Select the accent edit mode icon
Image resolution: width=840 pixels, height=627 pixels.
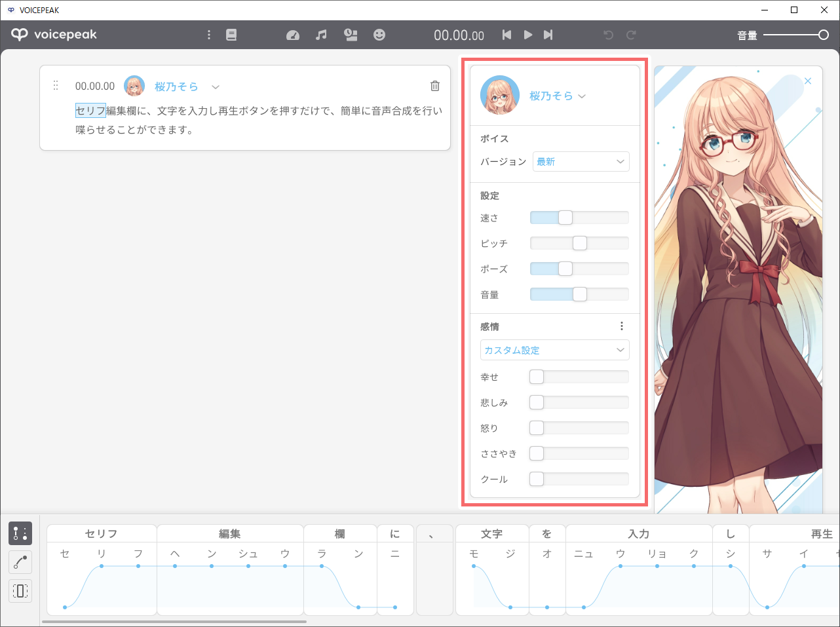coord(20,533)
